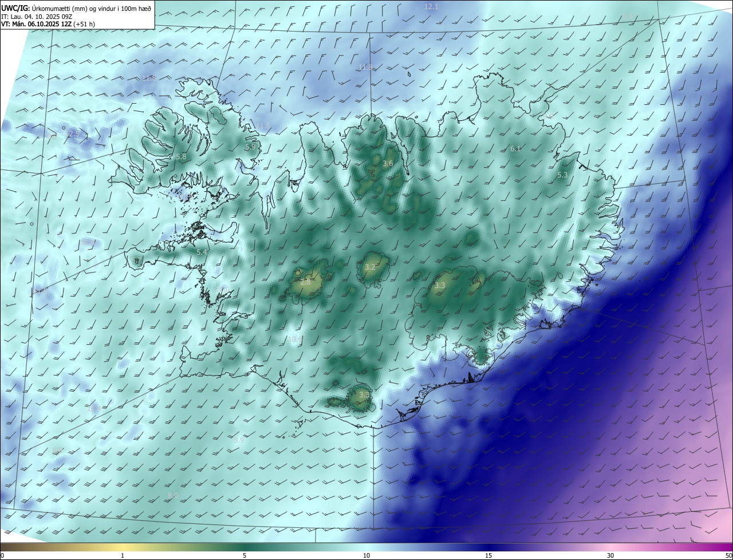This screenshot has height=560, width=733.
Task: Click the 2.8 value label on the glacier
Action: point(305,282)
